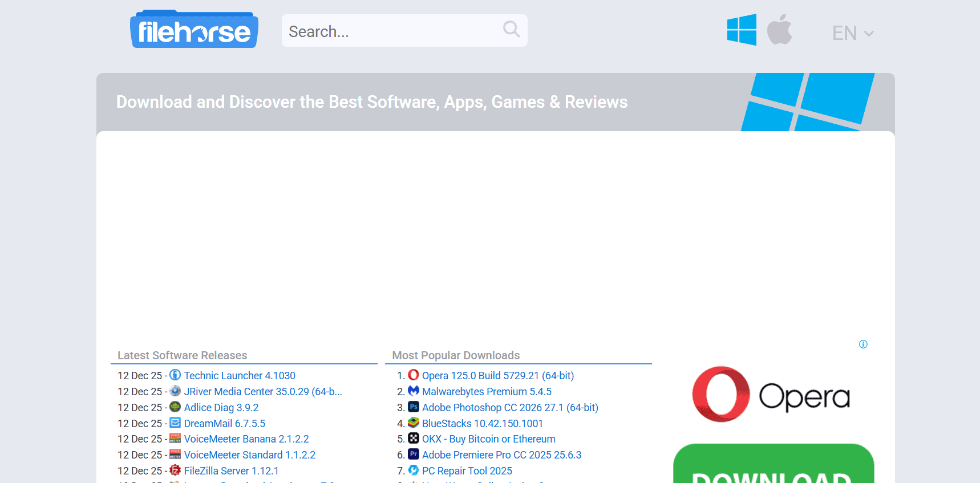Click the ad info icon

point(863,344)
